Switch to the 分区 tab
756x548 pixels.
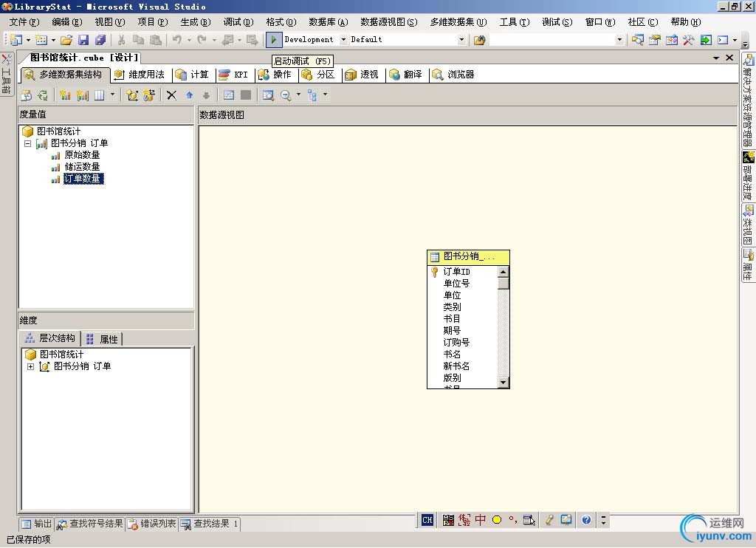pos(318,75)
